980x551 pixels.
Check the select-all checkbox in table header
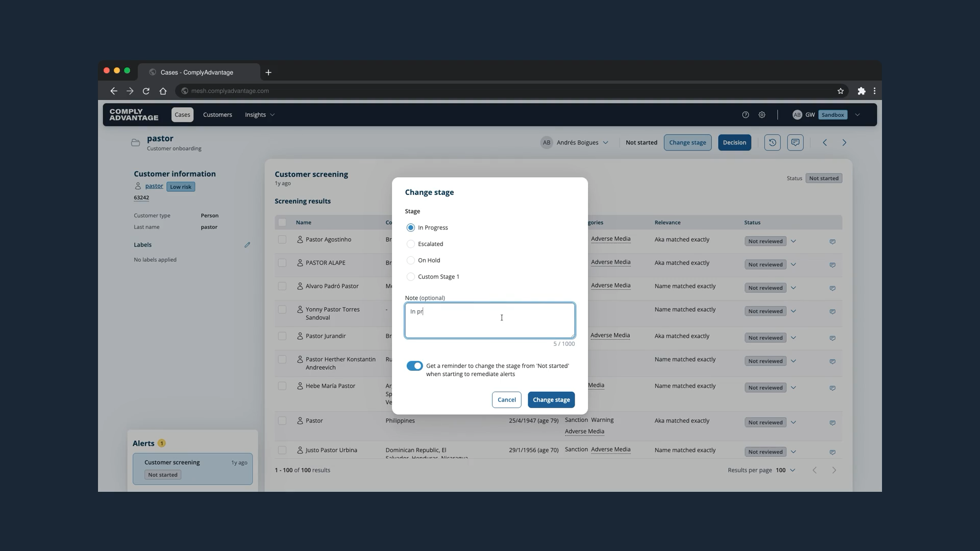(282, 222)
